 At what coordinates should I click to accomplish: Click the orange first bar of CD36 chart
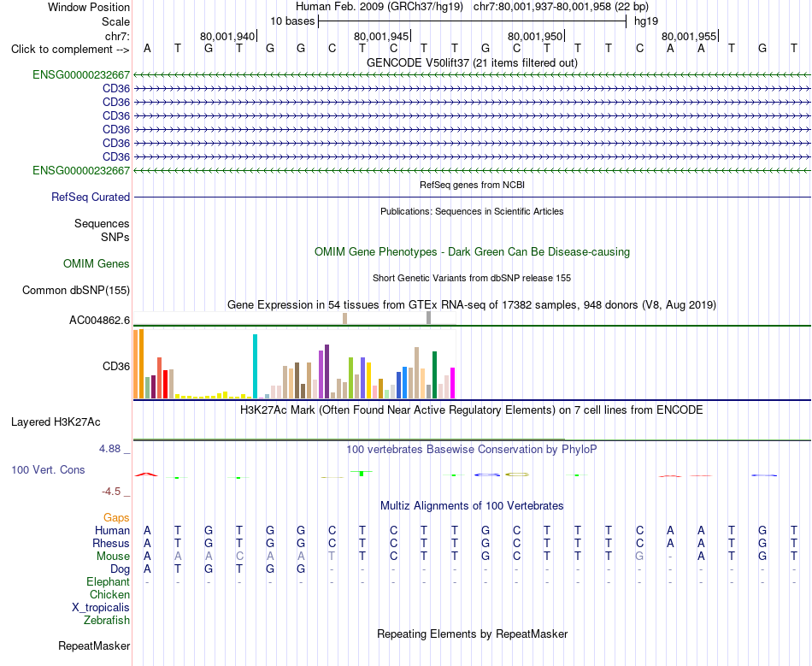click(x=136, y=364)
